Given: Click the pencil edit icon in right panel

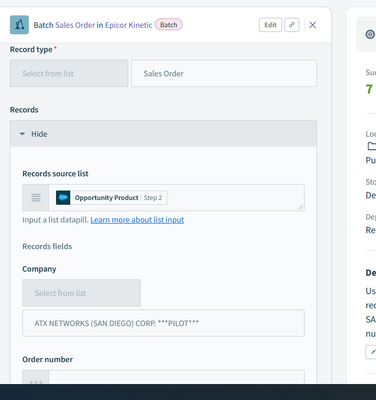Looking at the screenshot, I should point(371,352).
